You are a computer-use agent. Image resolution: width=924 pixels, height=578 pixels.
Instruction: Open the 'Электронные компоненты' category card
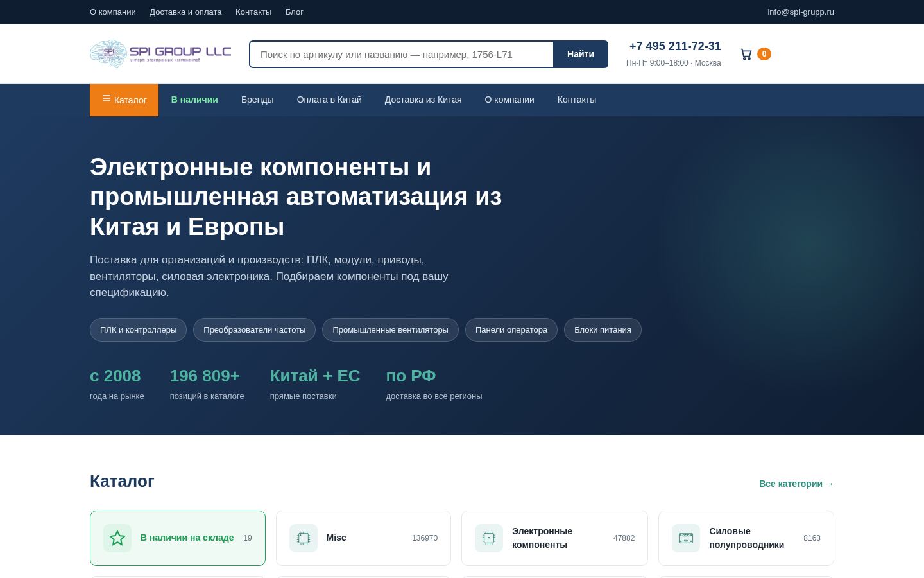click(x=554, y=538)
